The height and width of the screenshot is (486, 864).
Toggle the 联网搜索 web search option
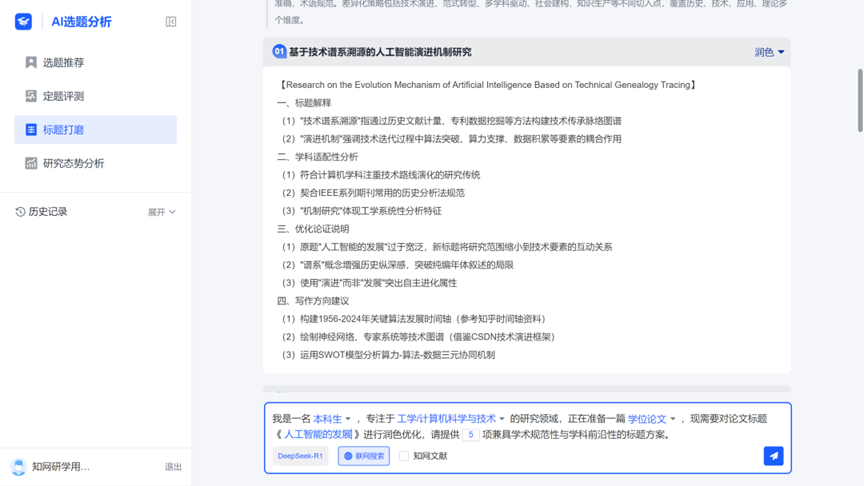click(364, 456)
